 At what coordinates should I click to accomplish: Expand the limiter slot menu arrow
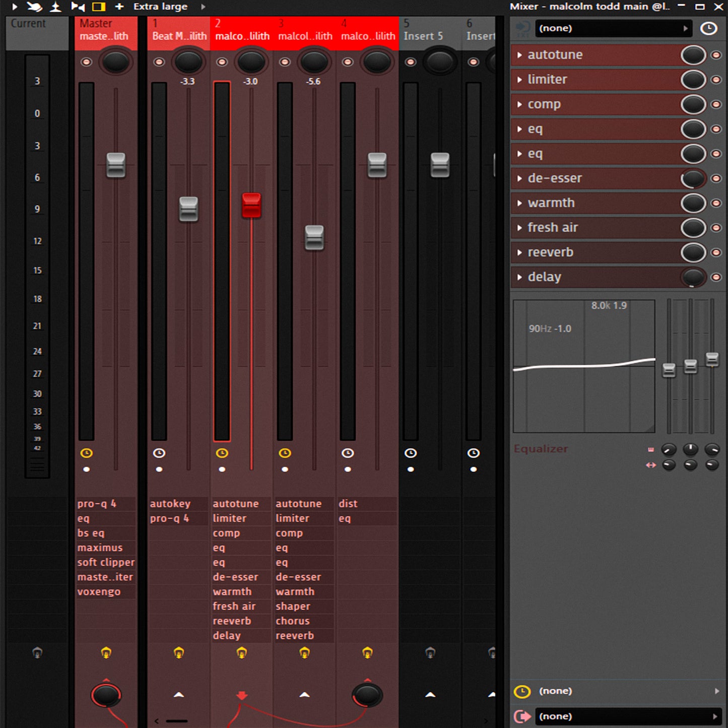(519, 80)
